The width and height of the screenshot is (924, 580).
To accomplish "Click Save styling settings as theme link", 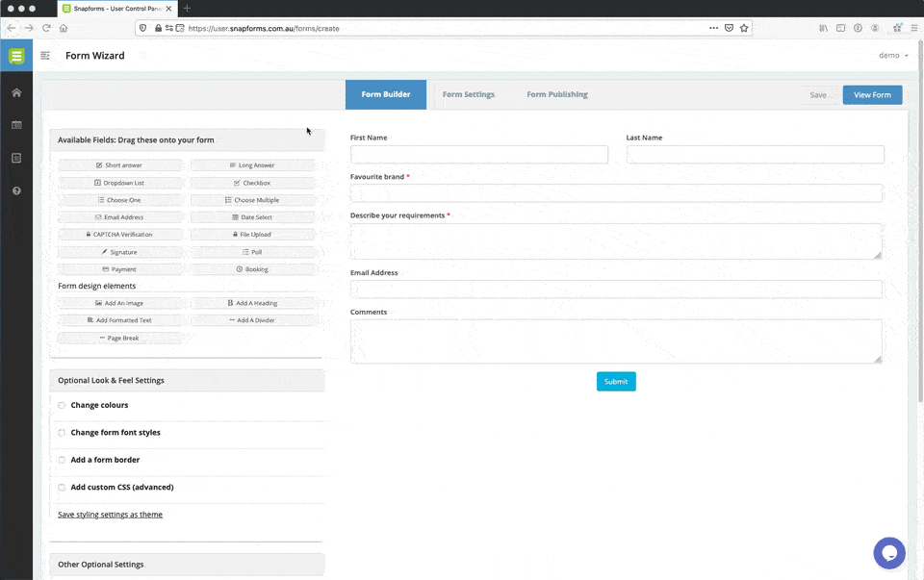I will tap(110, 515).
